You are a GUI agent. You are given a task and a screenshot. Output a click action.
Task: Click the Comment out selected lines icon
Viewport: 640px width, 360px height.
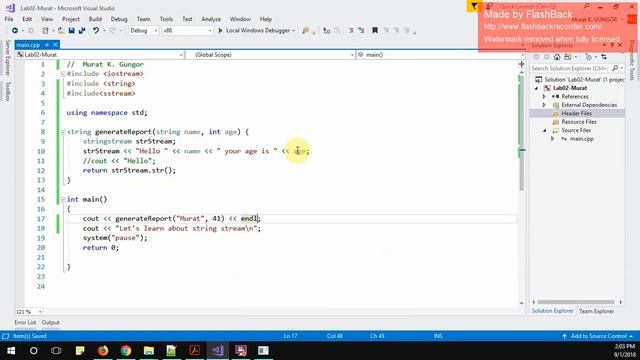point(351,31)
